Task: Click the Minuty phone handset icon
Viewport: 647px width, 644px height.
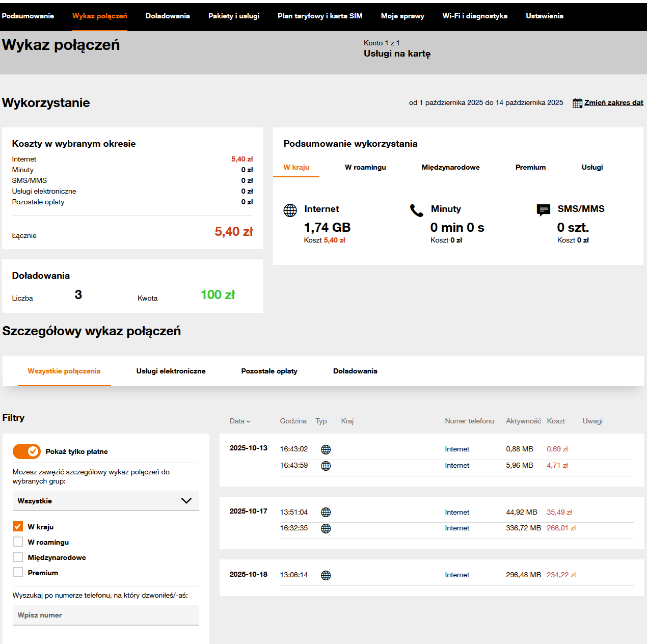Action: pos(417,210)
